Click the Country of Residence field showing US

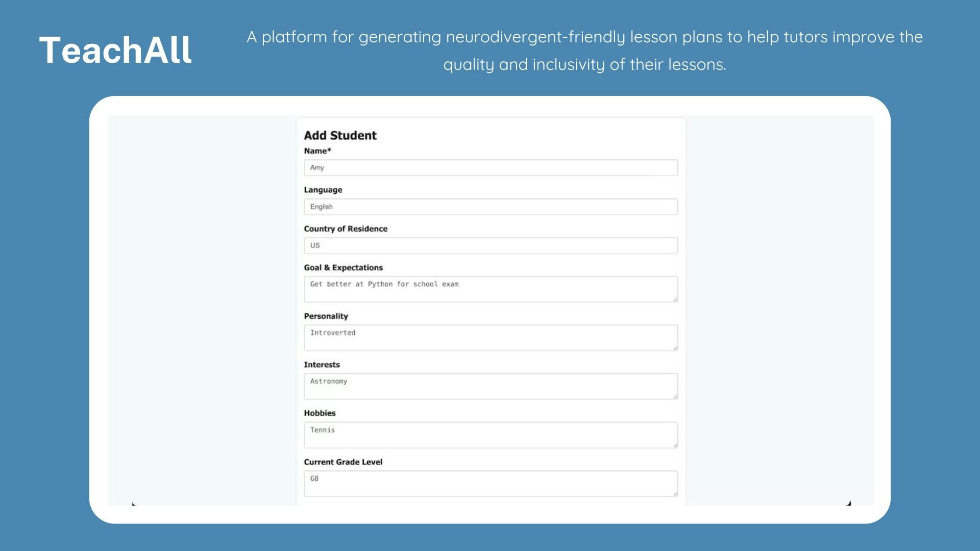(x=490, y=245)
